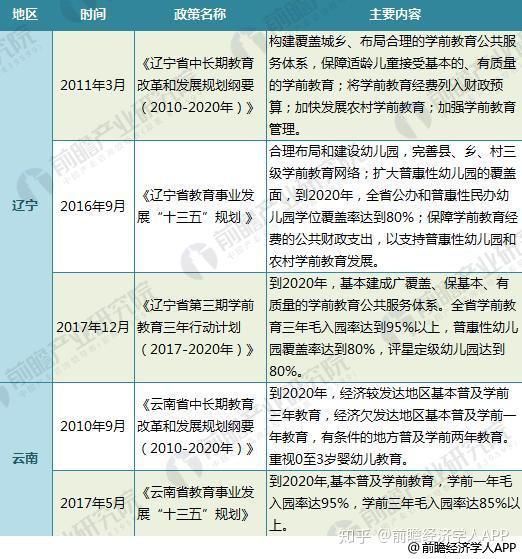Click the 时间 column header
The height and width of the screenshot is (559, 522).
click(x=93, y=15)
